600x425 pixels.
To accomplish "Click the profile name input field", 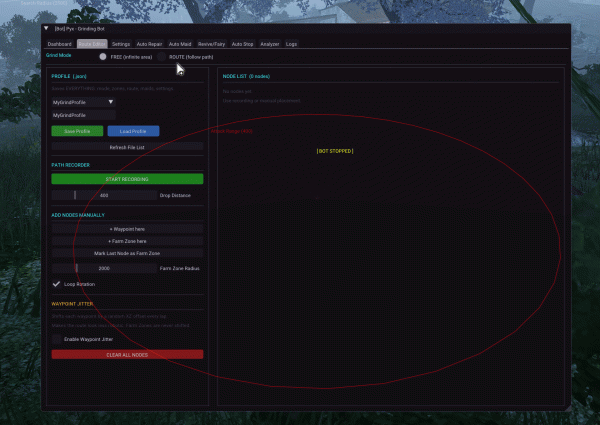I will point(84,115).
